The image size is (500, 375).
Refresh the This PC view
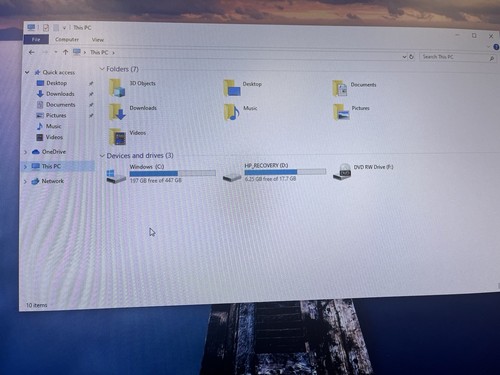(411, 57)
